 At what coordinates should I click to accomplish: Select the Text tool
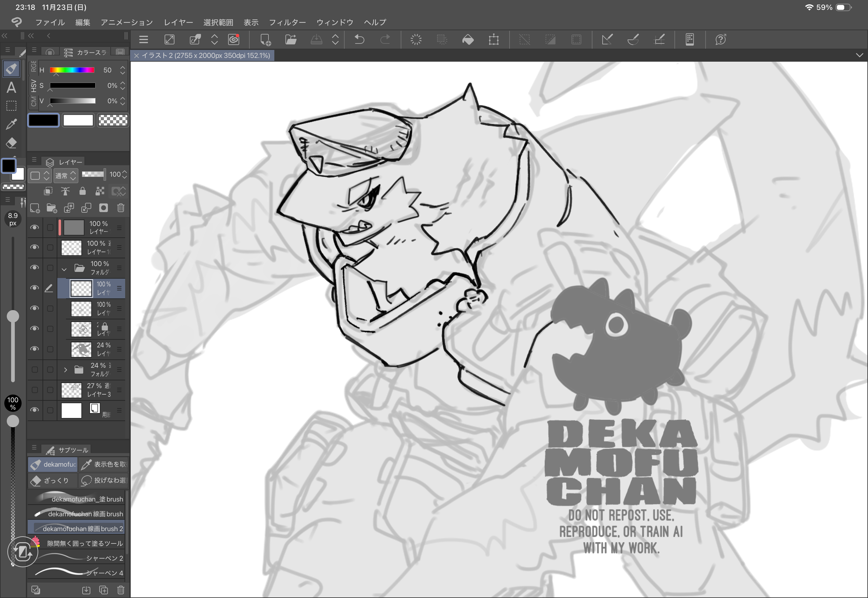point(11,88)
